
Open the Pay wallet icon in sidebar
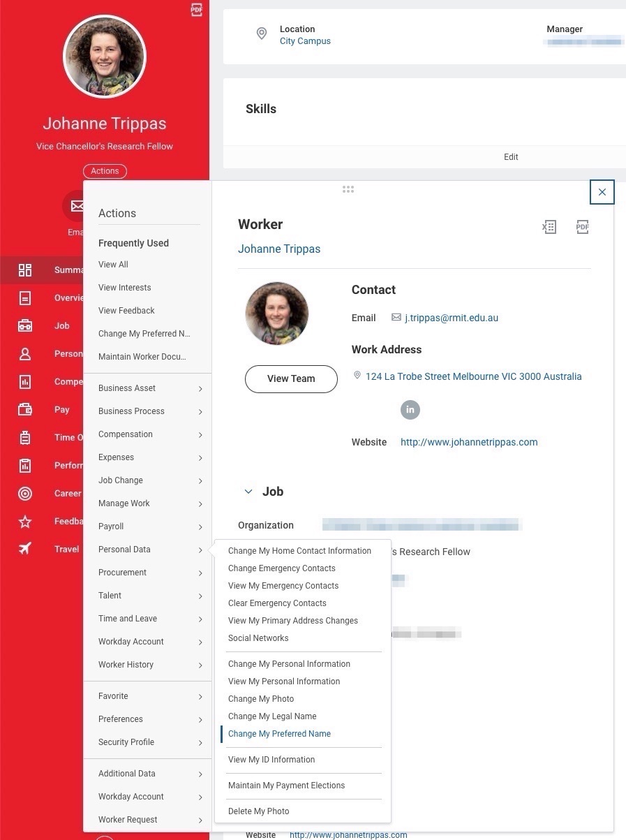click(x=25, y=410)
